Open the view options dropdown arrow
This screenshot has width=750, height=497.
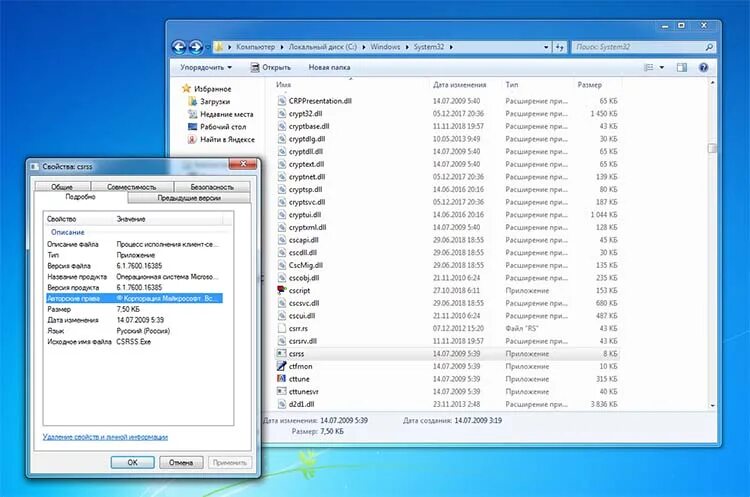pyautogui.click(x=662, y=67)
